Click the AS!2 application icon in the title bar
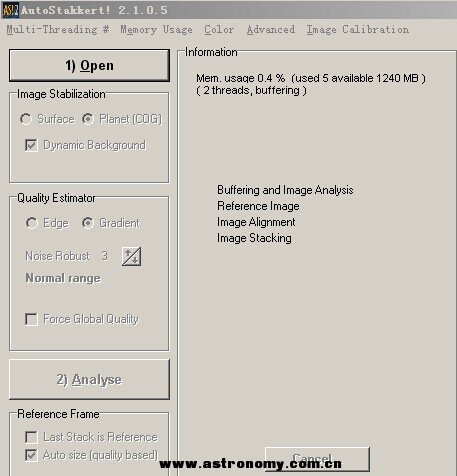457x476 pixels. click(11, 10)
